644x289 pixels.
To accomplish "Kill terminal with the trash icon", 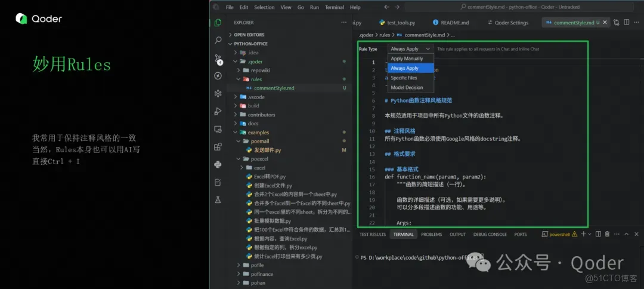I will click(x=607, y=234).
